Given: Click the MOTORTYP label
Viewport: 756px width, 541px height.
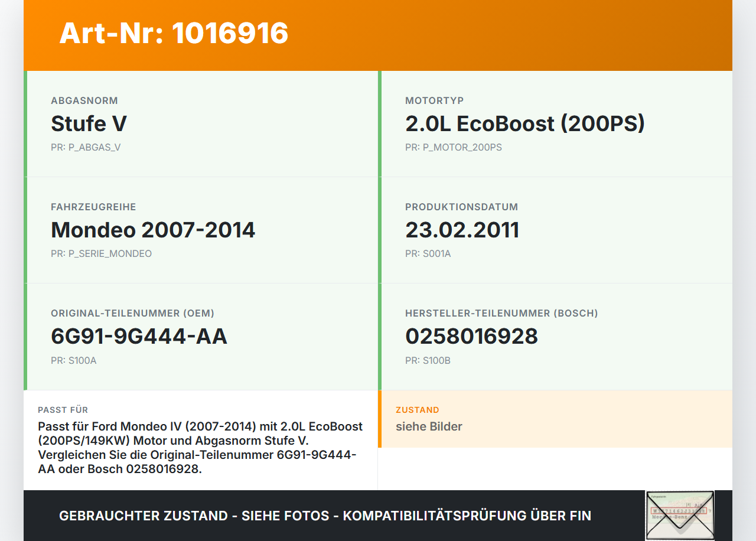Looking at the screenshot, I should pos(435,101).
